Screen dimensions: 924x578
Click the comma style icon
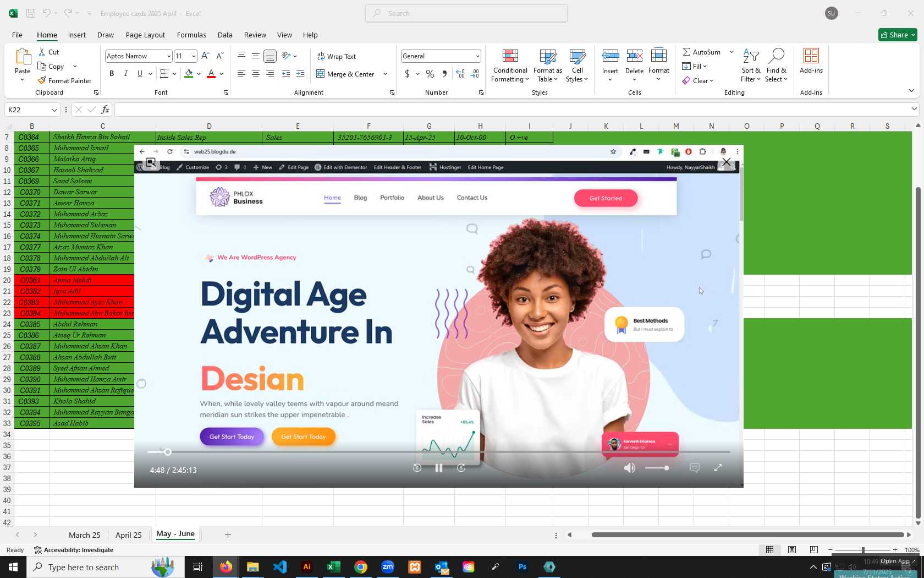point(444,74)
